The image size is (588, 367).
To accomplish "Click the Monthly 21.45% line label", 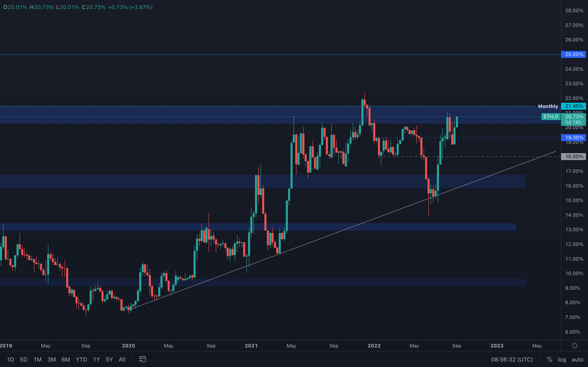I will tap(574, 106).
